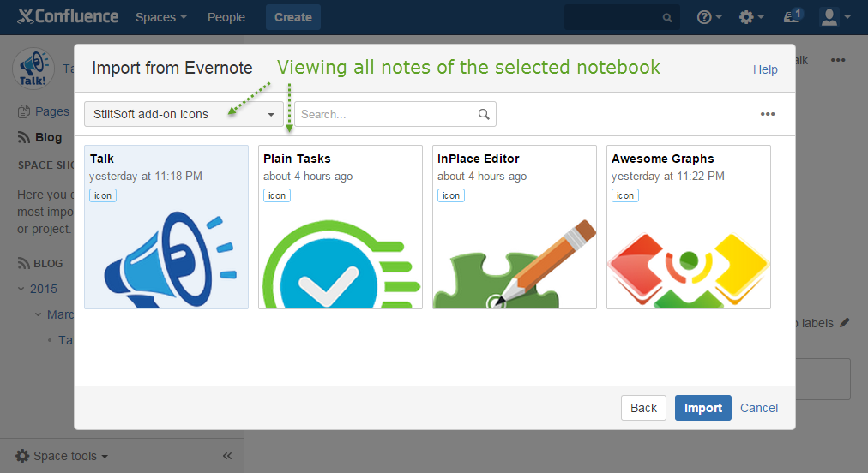Click the Cancel link
The image size is (868, 473).
coord(759,408)
